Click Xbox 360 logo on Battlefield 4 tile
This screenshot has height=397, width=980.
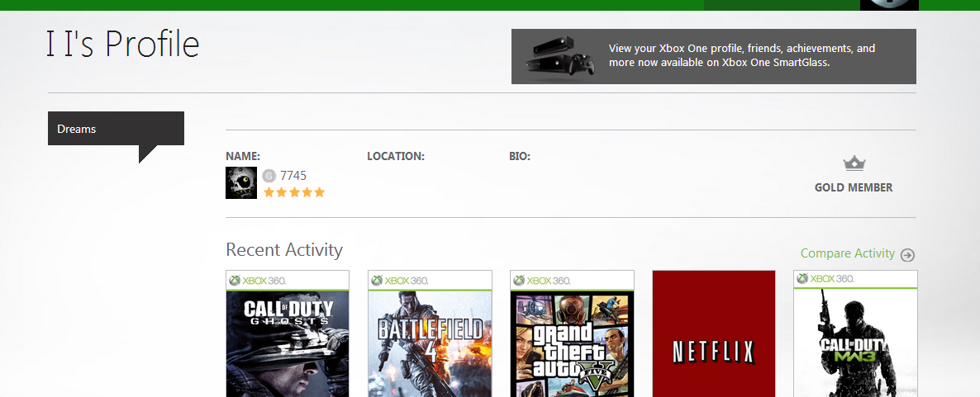pos(400,281)
